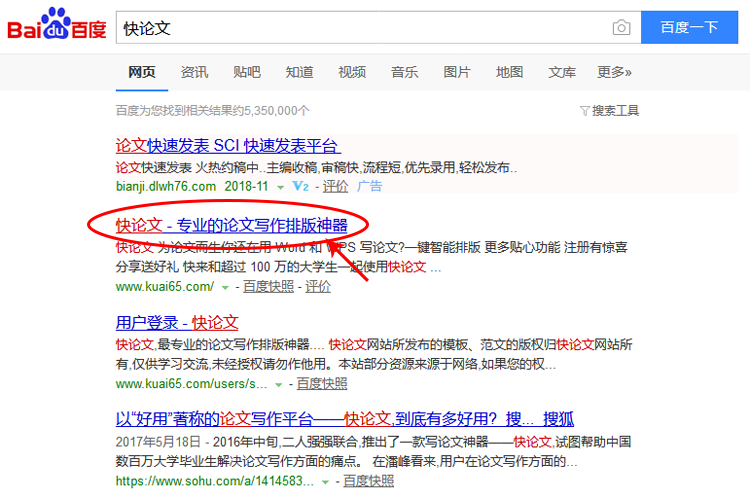
Task: Click the snippet 论文快速发表 火热约稿中
Action: point(187,167)
